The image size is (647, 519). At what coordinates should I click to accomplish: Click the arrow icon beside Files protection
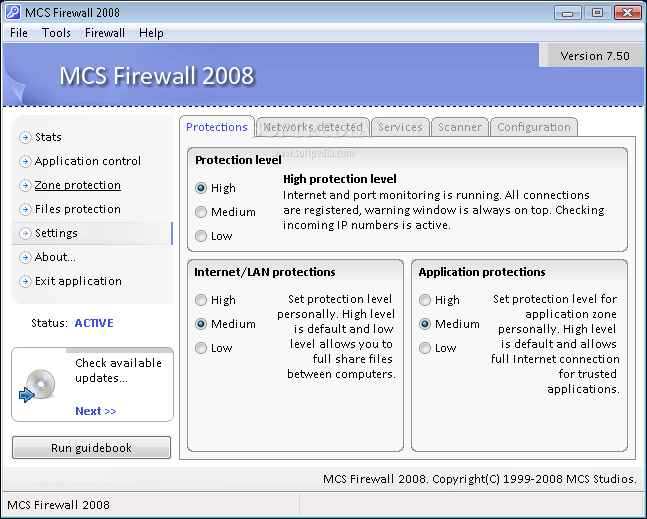[25, 209]
